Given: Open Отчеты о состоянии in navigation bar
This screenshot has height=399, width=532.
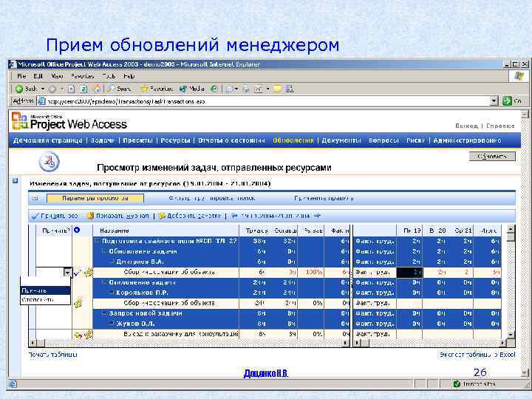Looking at the screenshot, I should [x=231, y=140].
